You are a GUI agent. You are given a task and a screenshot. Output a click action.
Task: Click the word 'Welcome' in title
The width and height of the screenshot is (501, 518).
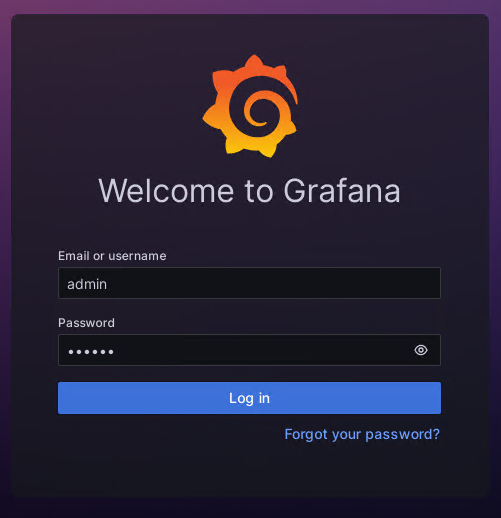pos(166,190)
